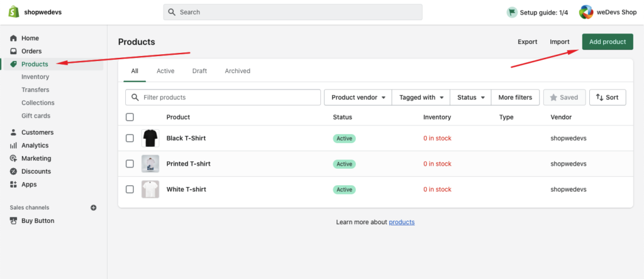Open Home from the sidebar icon
Screen dimensions: 644x279
pyautogui.click(x=13, y=38)
